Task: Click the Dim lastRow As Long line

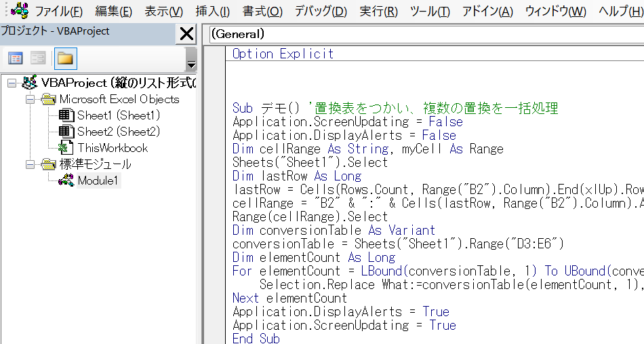Action: pyautogui.click(x=296, y=176)
